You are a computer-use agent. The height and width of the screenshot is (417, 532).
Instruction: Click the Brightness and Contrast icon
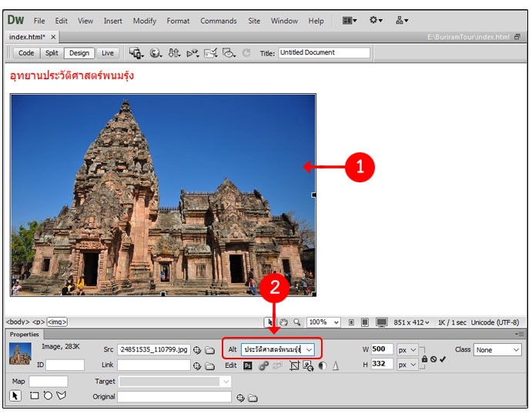coord(322,365)
